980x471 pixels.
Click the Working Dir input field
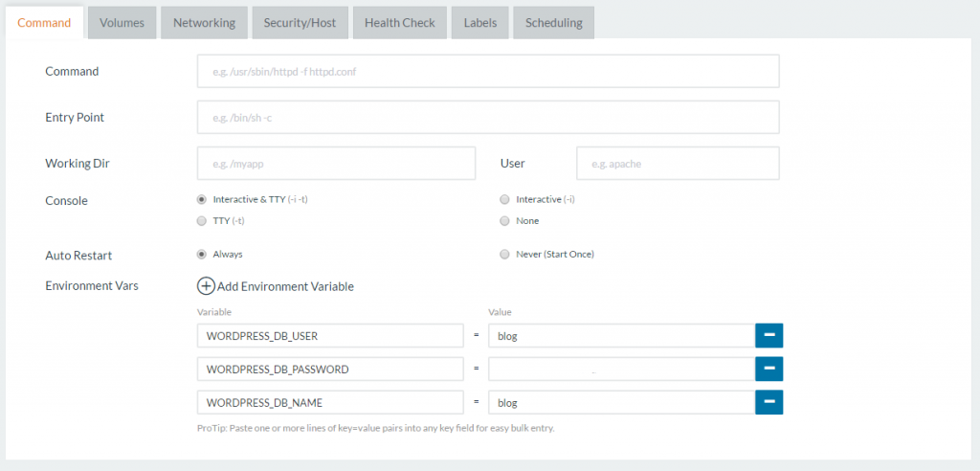pyautogui.click(x=336, y=164)
